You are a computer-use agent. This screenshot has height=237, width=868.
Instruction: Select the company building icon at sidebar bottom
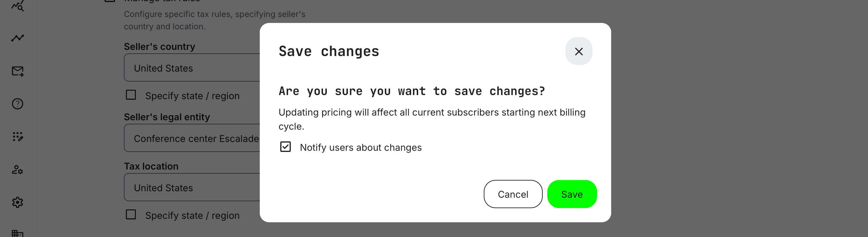17,233
